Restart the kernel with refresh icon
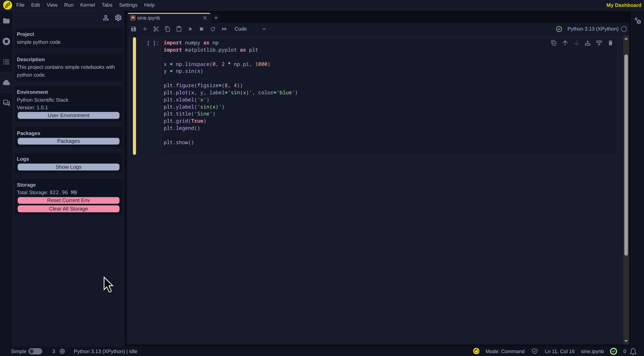644x356 pixels. (x=213, y=29)
